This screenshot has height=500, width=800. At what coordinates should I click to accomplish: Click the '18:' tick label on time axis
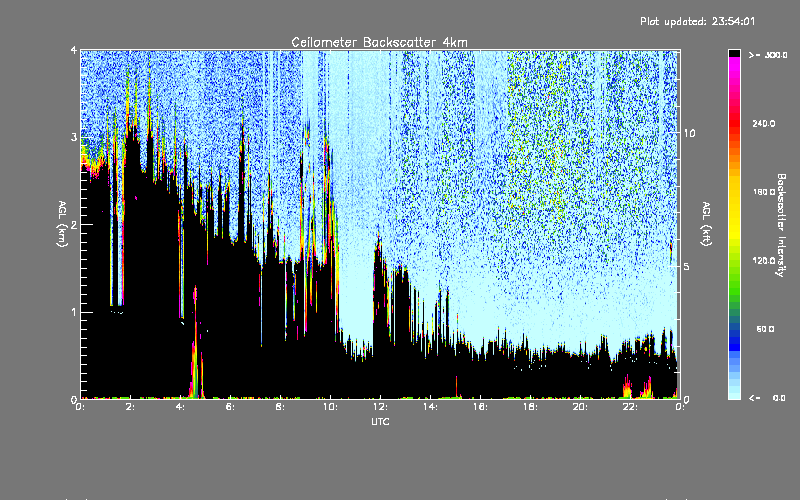click(x=530, y=407)
